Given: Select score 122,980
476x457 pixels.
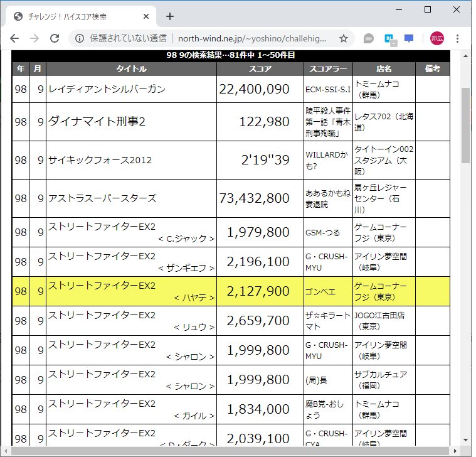Looking at the screenshot, I should click(x=264, y=122).
